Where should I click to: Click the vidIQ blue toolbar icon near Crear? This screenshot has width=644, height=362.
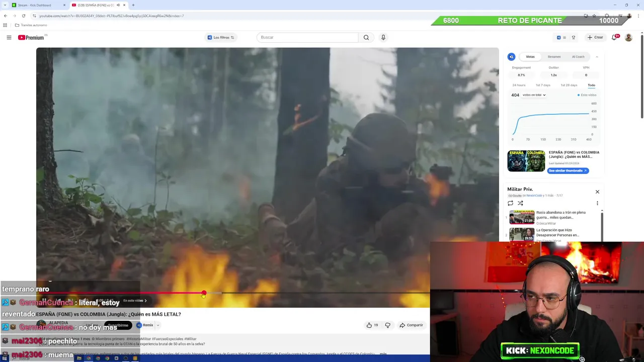point(558,37)
